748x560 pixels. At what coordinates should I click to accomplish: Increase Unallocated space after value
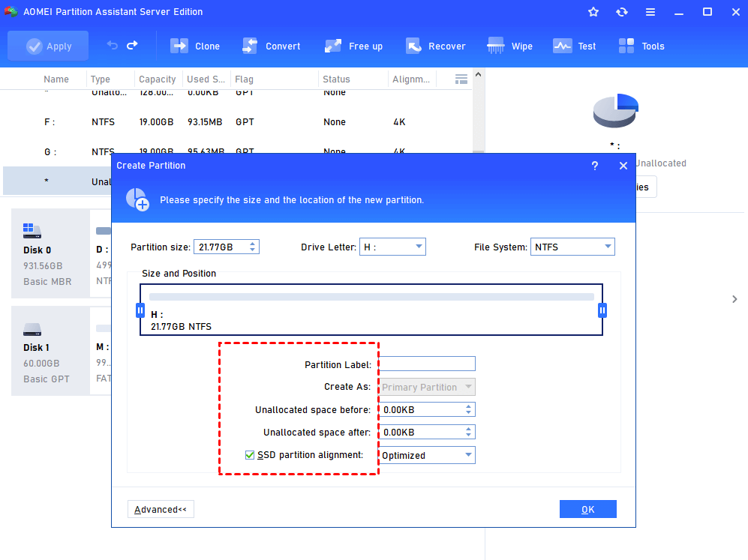[468, 429]
